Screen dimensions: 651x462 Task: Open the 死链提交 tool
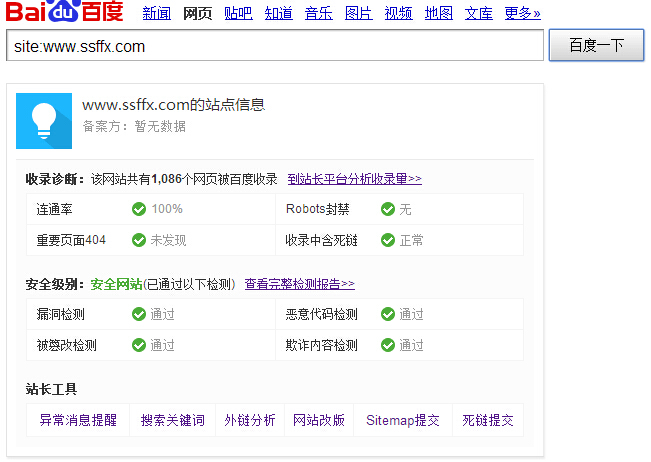(x=488, y=420)
